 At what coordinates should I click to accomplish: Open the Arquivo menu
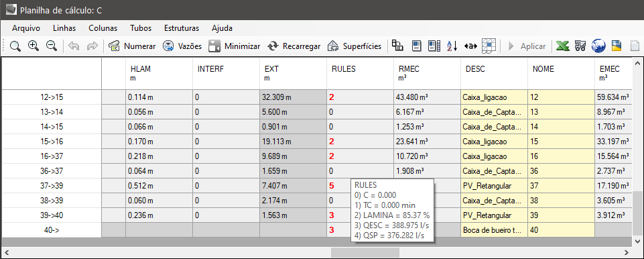click(26, 28)
